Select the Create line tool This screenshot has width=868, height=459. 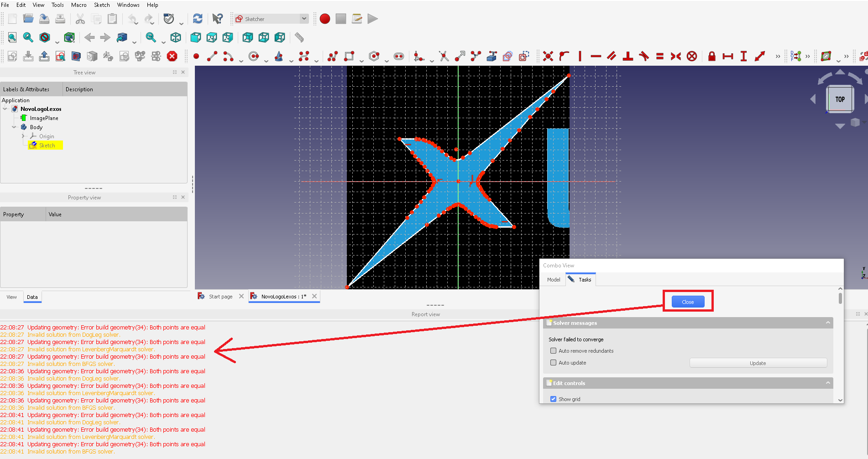tap(212, 56)
